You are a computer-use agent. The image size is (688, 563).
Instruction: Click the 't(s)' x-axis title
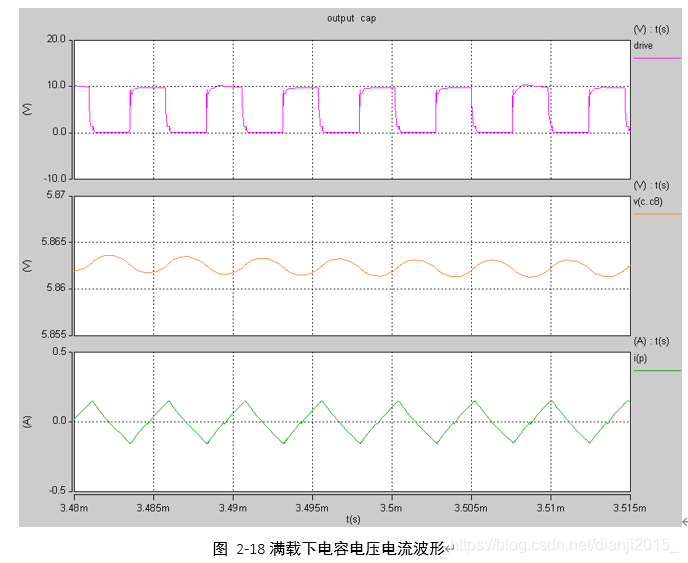[353, 520]
